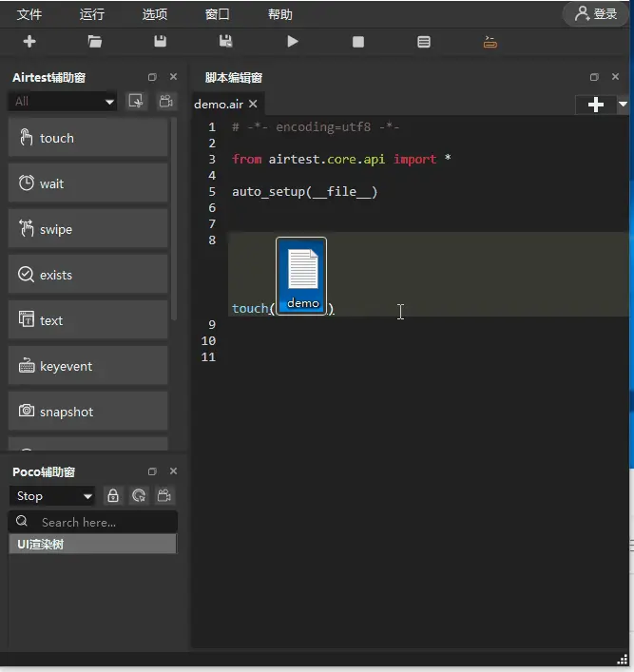Open script using the folder icon
The width and height of the screenshot is (634, 672).
[x=95, y=42]
